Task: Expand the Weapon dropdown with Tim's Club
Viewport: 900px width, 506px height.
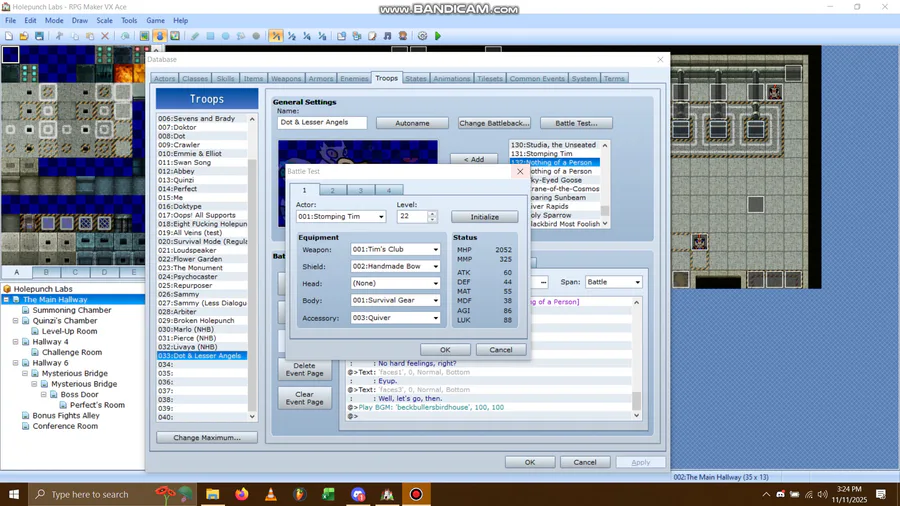Action: (394, 250)
